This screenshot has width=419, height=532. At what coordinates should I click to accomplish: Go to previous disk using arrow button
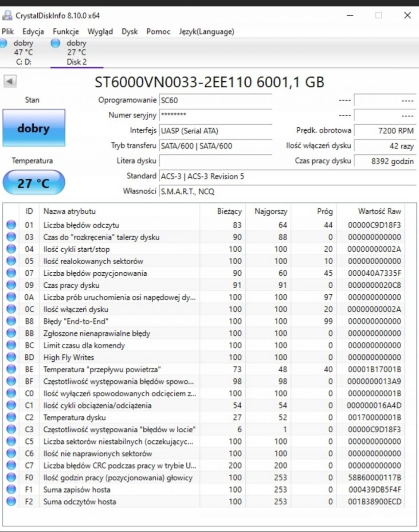coord(10,82)
